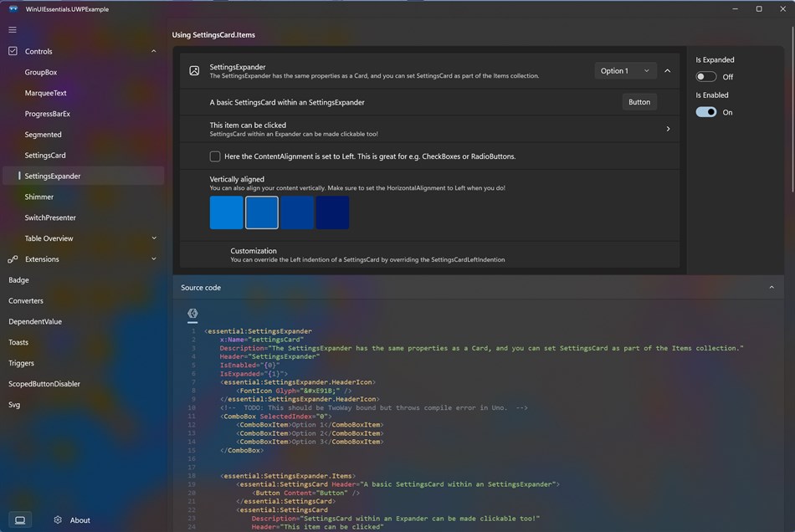Select the third blue swatch
795x532 pixels.
(x=297, y=212)
